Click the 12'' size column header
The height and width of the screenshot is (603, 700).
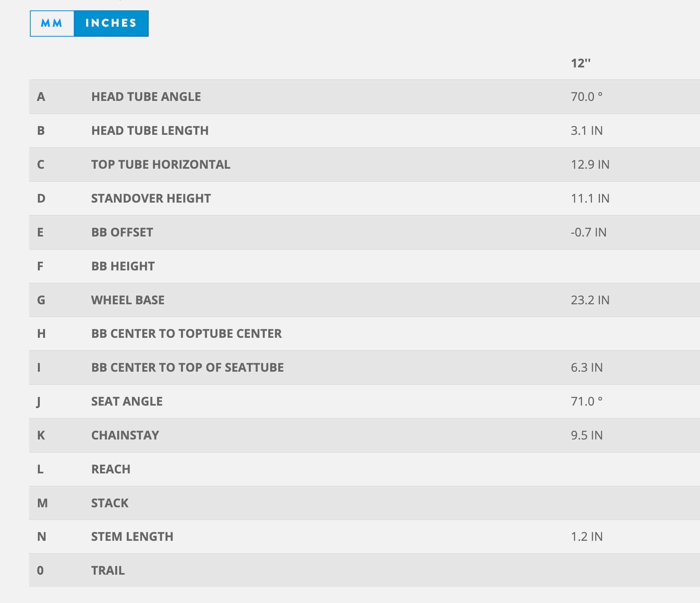pyautogui.click(x=580, y=63)
